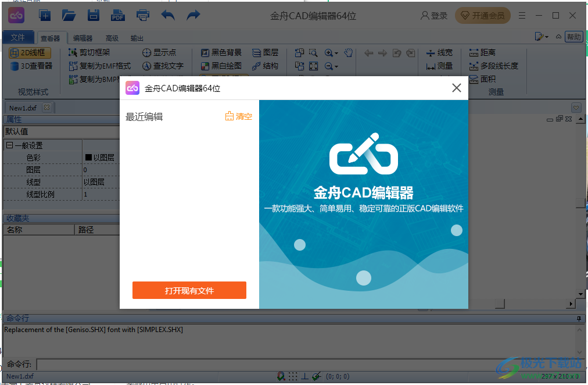
Task: Click the 测量 measure tool
Action: coord(439,66)
